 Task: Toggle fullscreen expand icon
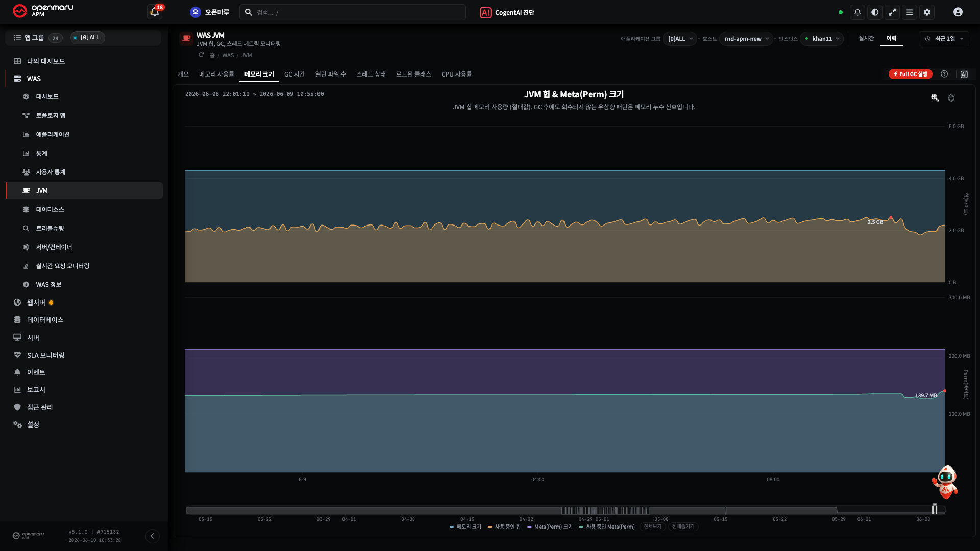tap(892, 12)
